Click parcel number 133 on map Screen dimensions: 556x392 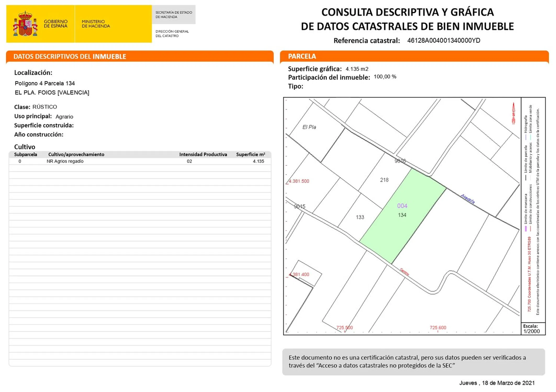360,217
